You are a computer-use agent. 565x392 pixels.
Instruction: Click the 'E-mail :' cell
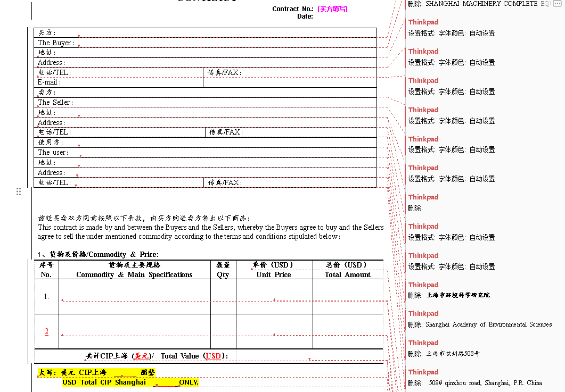119,82
